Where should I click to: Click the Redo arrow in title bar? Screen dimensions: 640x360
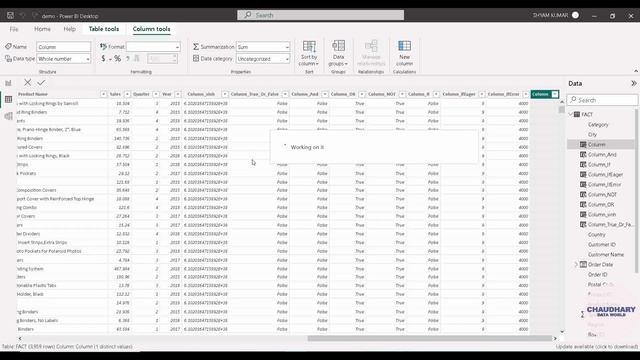(35, 16)
